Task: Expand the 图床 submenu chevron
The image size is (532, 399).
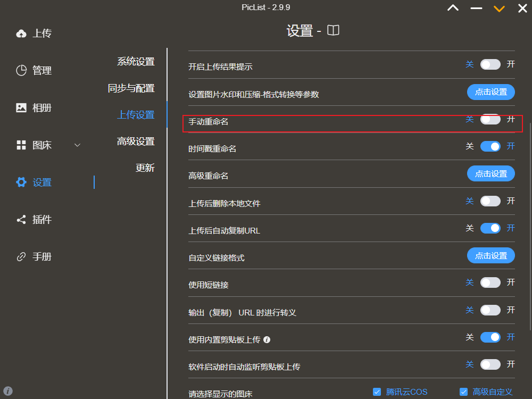Action: pos(77,145)
